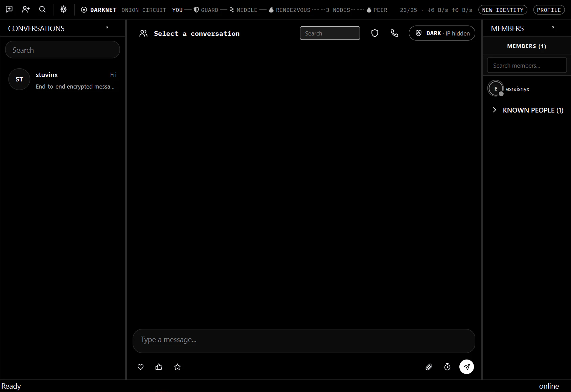Expand the KNOWN PEOPLE (1) section

tap(528, 110)
